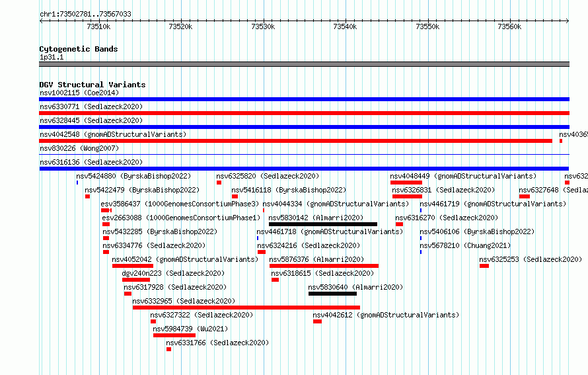
Task: Click the 73530k ruler position
Action: coord(263,26)
